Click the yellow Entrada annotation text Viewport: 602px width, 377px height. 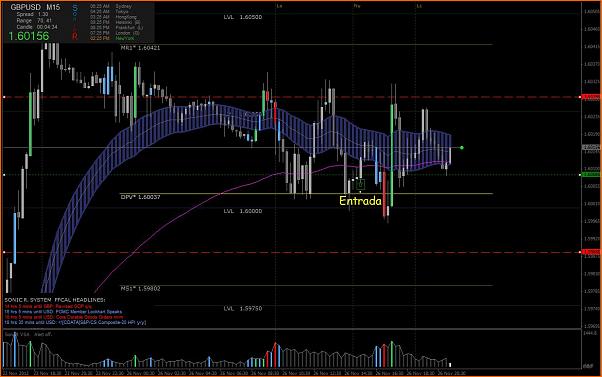click(361, 201)
